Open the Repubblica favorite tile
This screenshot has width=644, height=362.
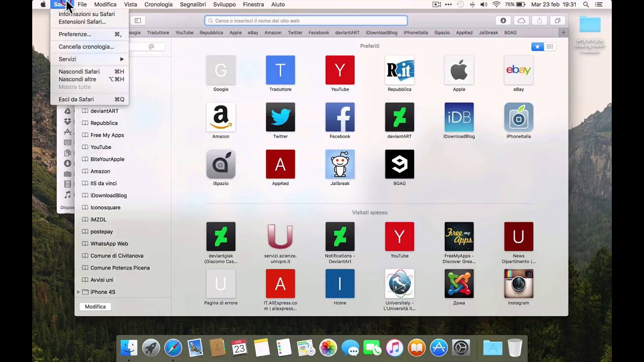[399, 70]
